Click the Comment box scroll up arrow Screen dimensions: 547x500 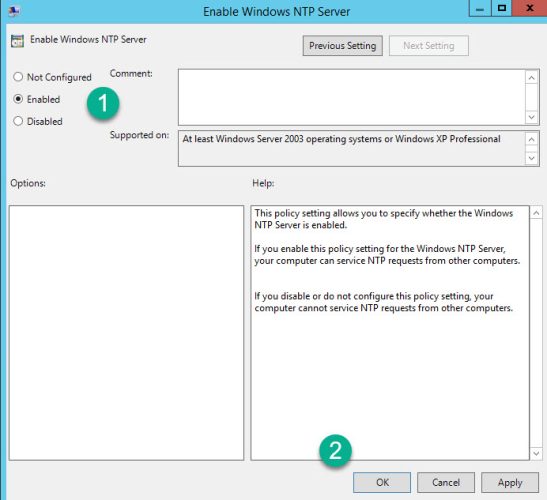pos(531,77)
